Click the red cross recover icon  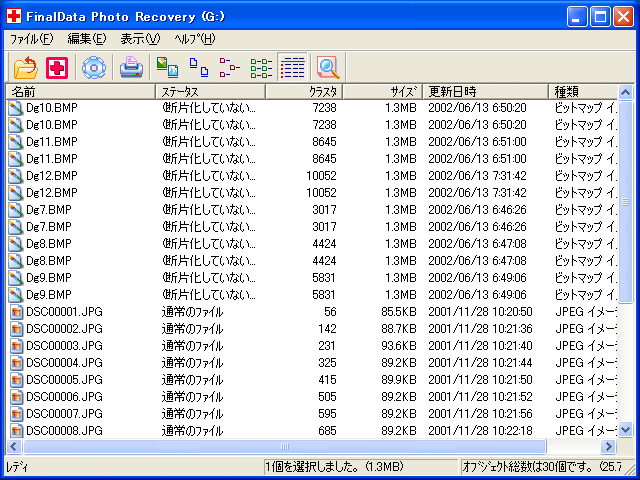(57, 67)
